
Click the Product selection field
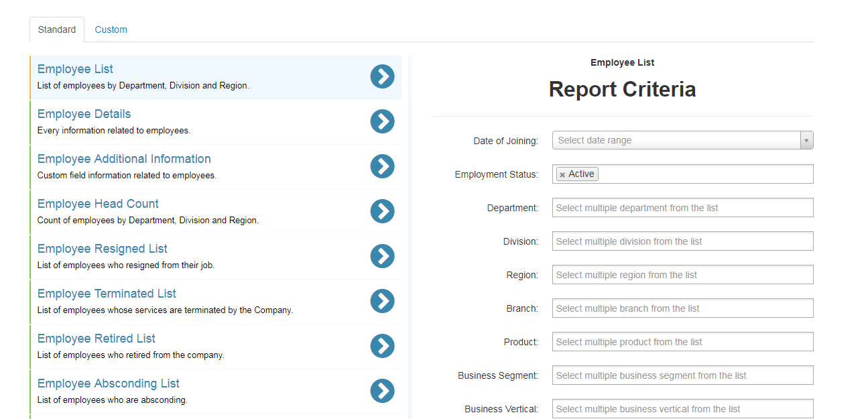click(x=682, y=342)
